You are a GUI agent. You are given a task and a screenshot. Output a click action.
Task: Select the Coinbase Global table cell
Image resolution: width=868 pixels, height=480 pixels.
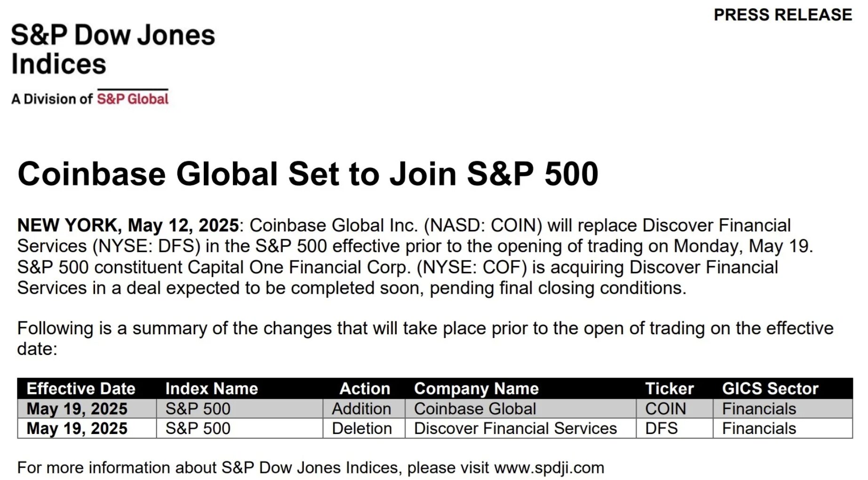[x=520, y=409]
